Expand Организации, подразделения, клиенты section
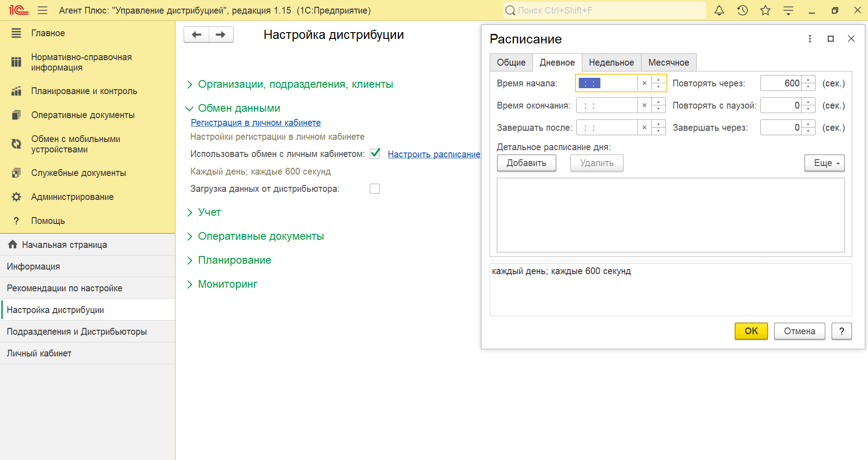 pos(189,85)
